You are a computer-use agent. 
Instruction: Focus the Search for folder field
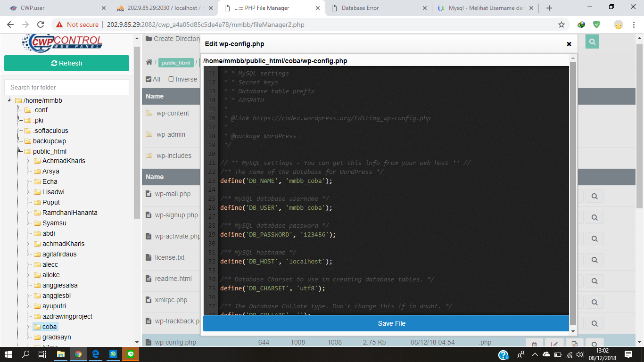(66, 87)
